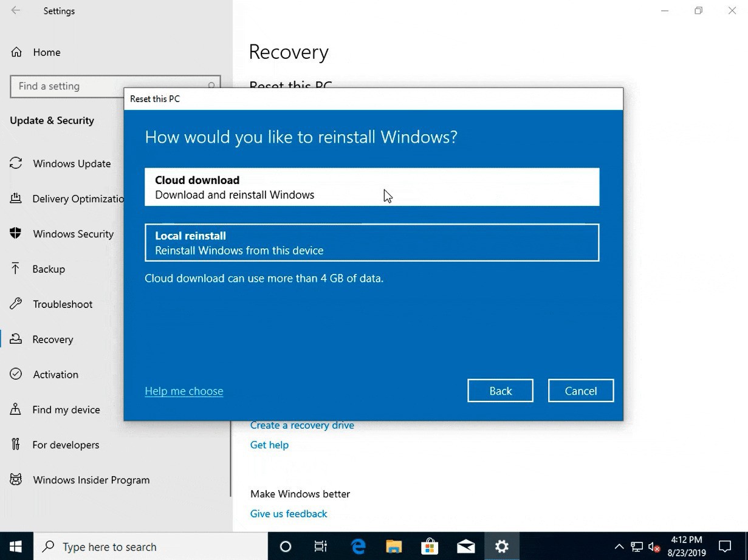
Task: Open the For developers page
Action: click(66, 445)
